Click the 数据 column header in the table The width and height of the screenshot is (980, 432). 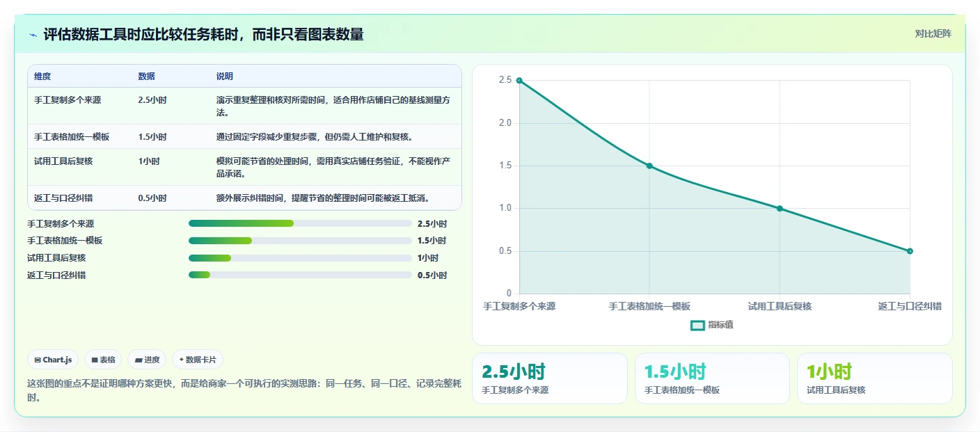146,76
